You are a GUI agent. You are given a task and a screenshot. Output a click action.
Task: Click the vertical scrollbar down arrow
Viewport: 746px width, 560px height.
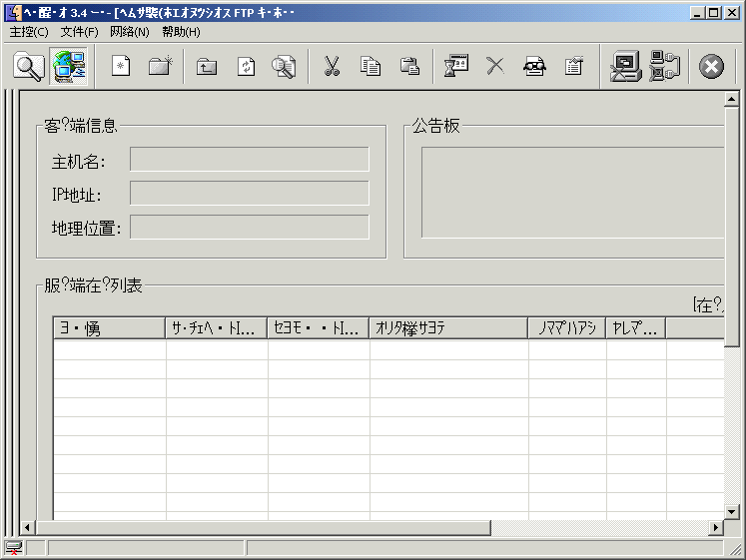(x=732, y=511)
